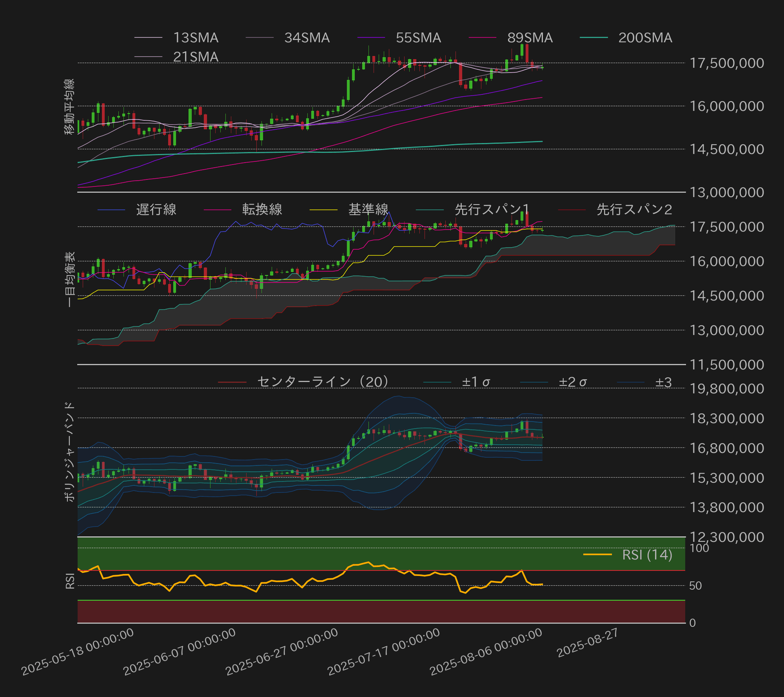Click the RSI (14) legend entry
784x697 pixels.
point(647,555)
